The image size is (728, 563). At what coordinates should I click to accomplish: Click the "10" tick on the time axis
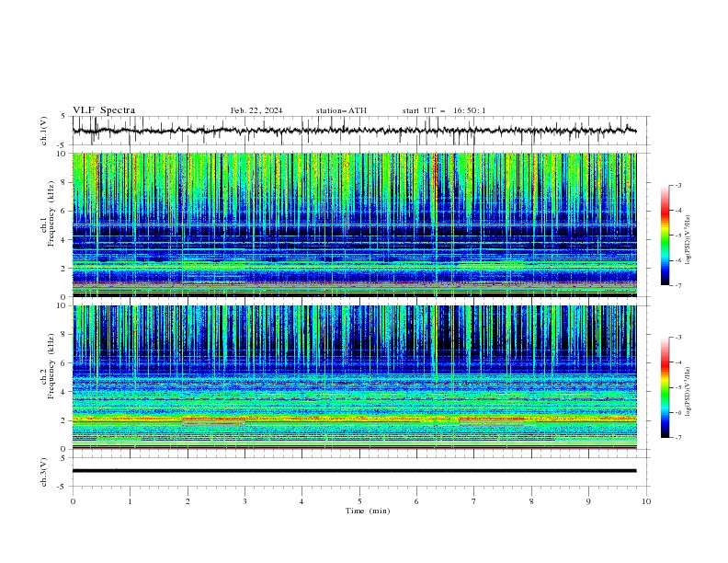pyautogui.click(x=646, y=501)
